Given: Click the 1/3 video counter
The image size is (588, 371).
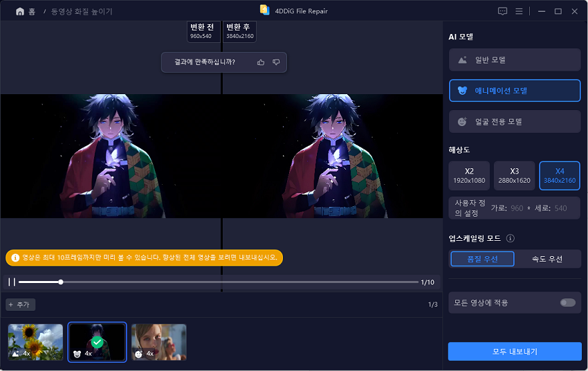Looking at the screenshot, I should (433, 305).
